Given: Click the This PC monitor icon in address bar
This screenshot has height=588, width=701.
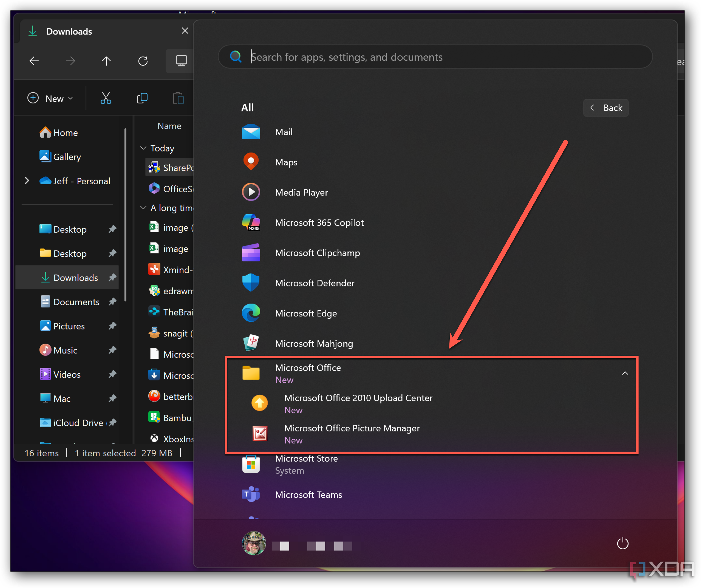Looking at the screenshot, I should click(181, 61).
